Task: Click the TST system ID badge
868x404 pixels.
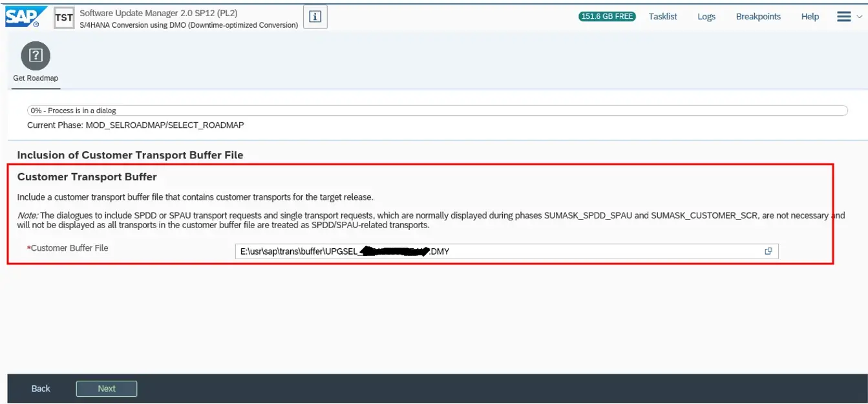Action: pyautogui.click(x=64, y=17)
